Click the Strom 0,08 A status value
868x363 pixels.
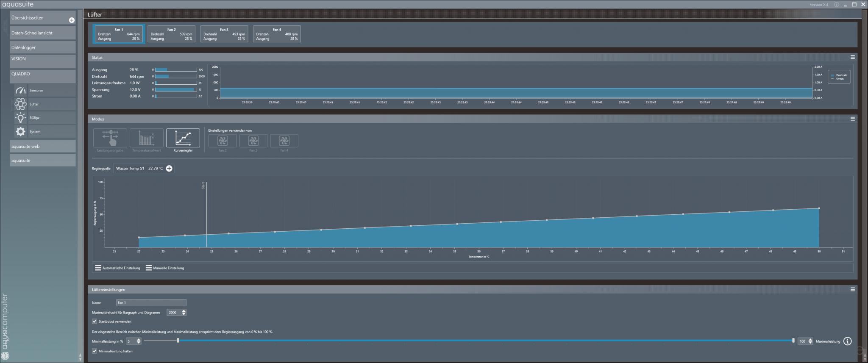[135, 96]
